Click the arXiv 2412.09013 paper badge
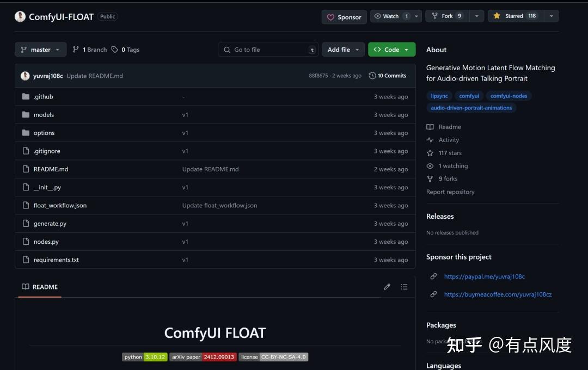 pos(204,357)
